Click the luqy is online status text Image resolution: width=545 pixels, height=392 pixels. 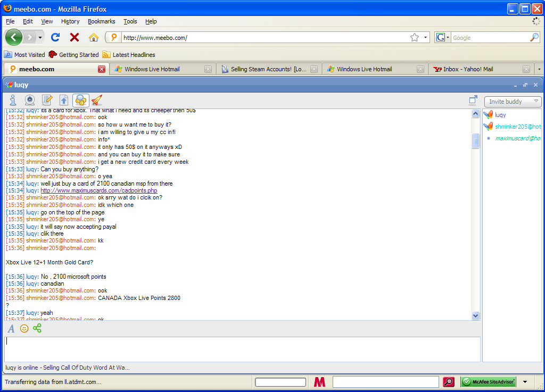point(68,368)
